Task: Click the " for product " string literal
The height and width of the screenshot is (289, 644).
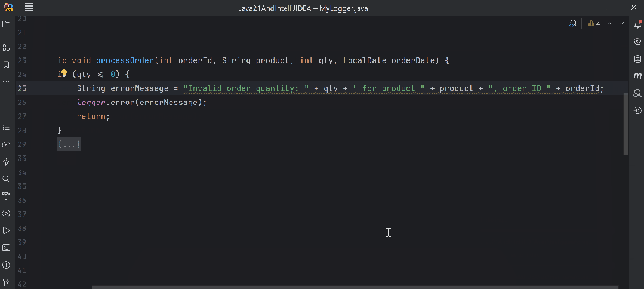Action: coord(389,88)
